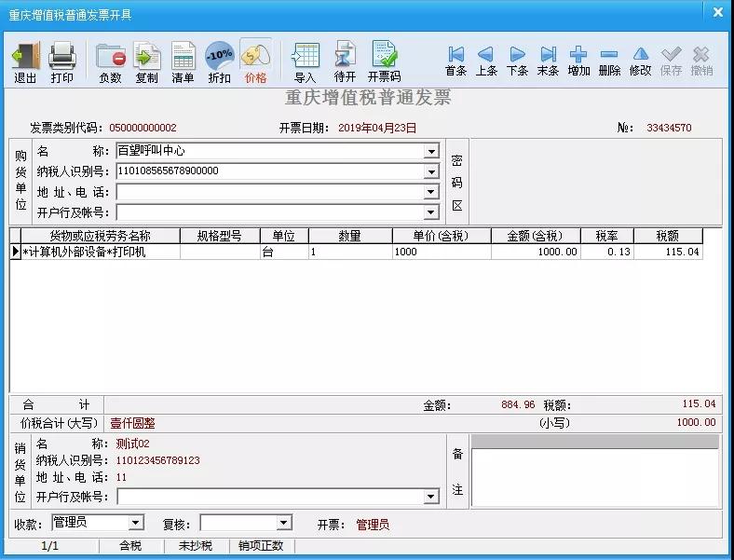734x560 pixels.
Task: Click the total amount 884.96
Action: (x=518, y=404)
